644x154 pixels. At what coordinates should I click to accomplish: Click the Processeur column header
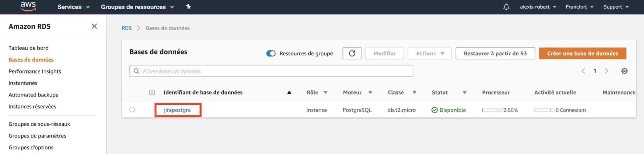[x=496, y=92]
